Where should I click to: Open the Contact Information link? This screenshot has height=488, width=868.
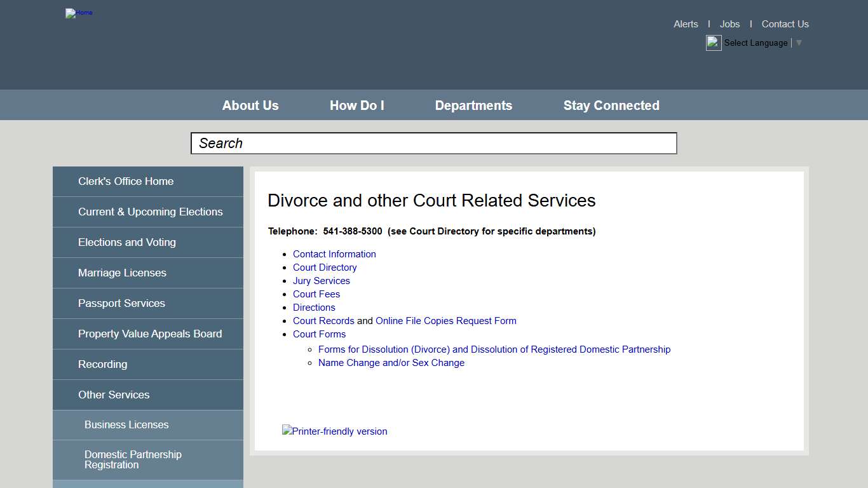pyautogui.click(x=334, y=254)
